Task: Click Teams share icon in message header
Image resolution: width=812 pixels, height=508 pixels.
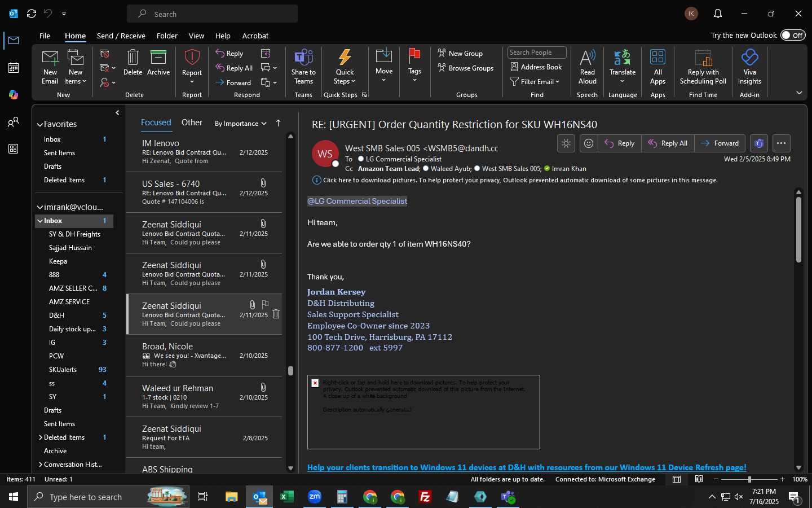Action: point(759,143)
